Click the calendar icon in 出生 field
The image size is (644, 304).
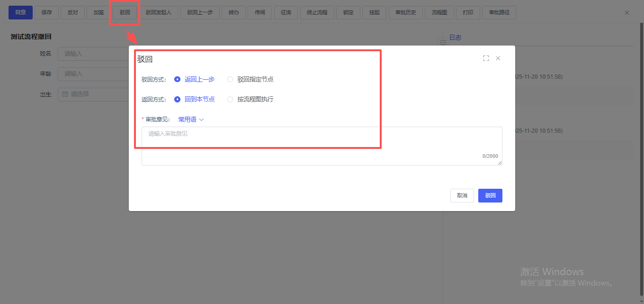65,94
